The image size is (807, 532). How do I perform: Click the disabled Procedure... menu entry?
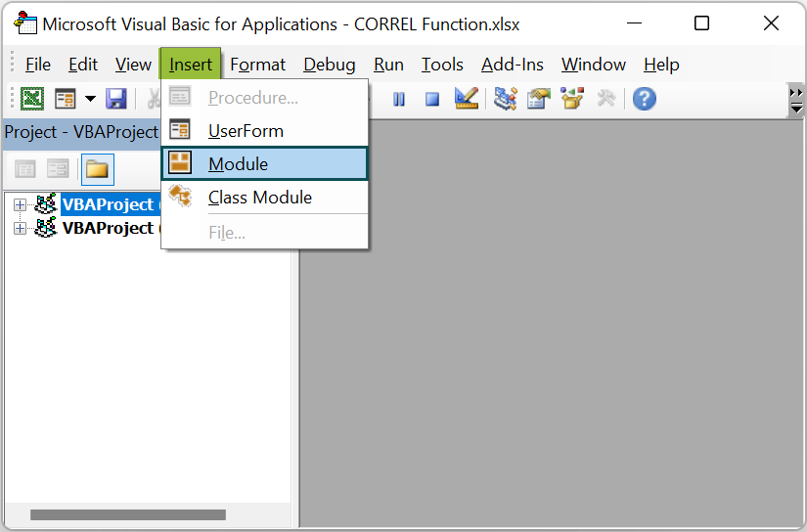point(264,97)
